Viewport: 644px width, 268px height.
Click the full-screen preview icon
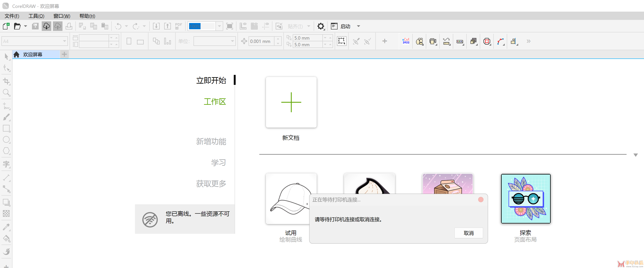(229, 26)
